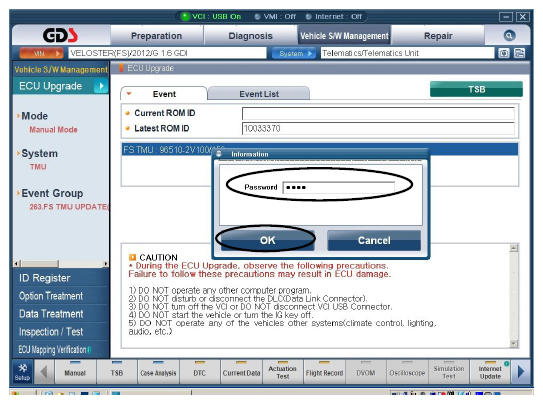Click the screenshot camera icon
The height and width of the screenshot is (404, 543).
504,53
